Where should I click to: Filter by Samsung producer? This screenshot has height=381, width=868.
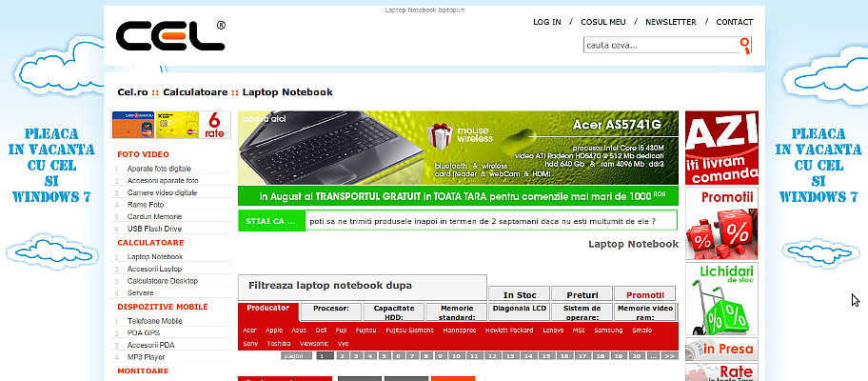click(608, 331)
